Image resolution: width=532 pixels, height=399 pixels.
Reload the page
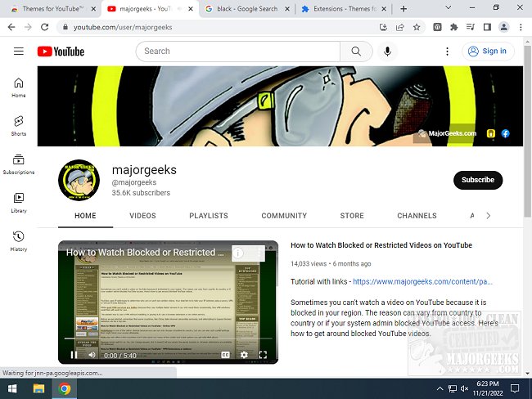click(44, 27)
